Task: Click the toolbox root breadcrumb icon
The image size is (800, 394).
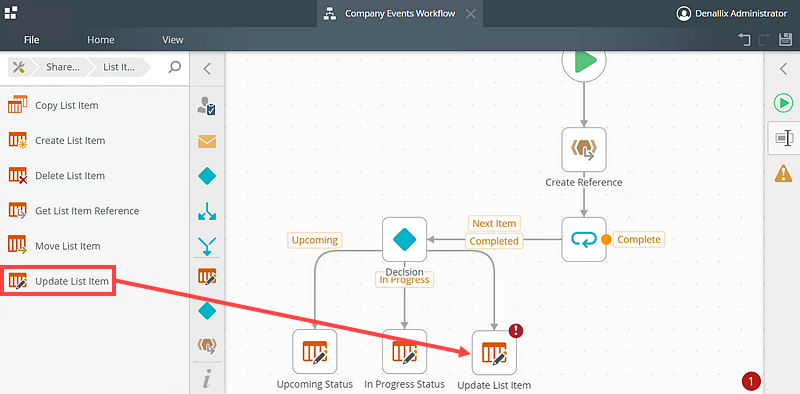Action: [18, 67]
